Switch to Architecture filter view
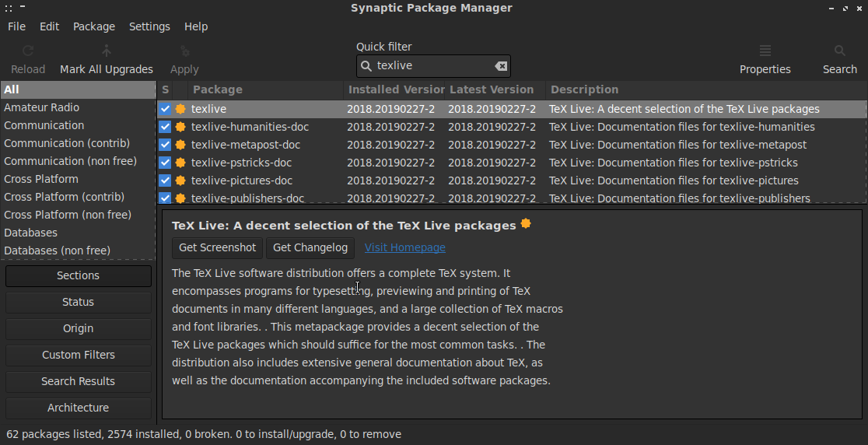The height and width of the screenshot is (445, 868). (78, 408)
